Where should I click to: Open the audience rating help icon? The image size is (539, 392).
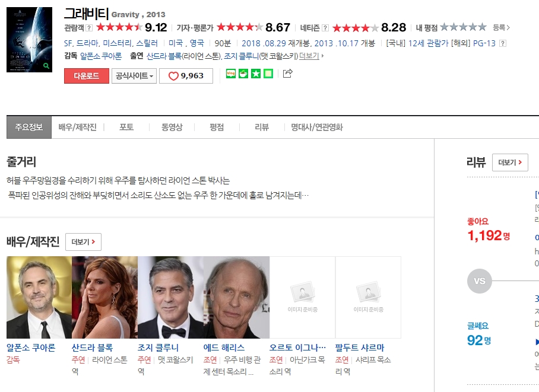pyautogui.click(x=89, y=28)
